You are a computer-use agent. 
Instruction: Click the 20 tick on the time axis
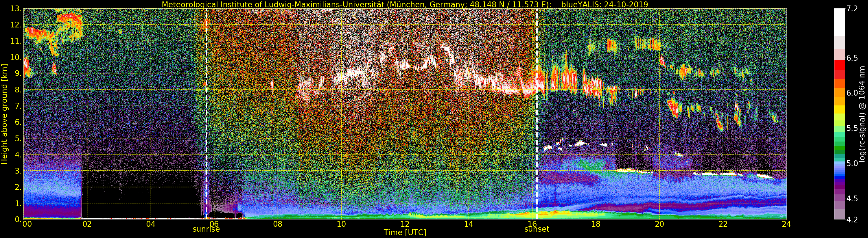(x=659, y=224)
